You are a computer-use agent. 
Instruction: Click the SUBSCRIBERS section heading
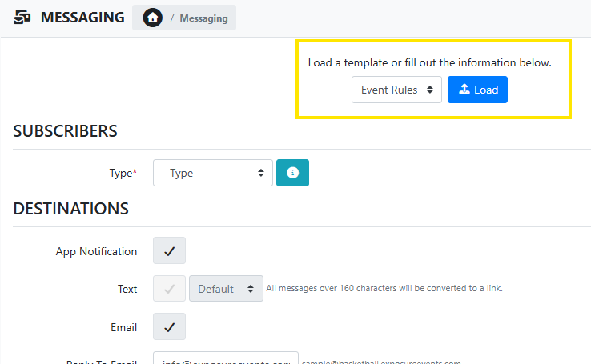(x=66, y=131)
